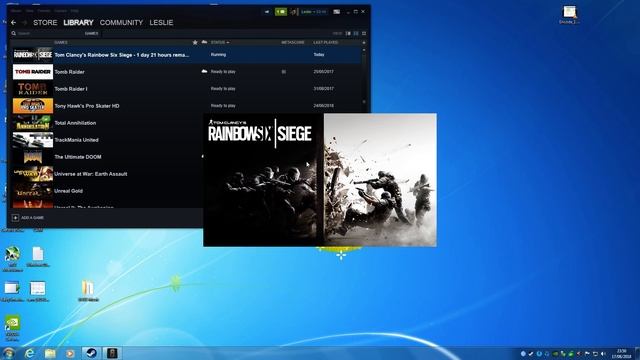This screenshot has height=360, width=640.
Task: Click the add column plus icon
Action: (364, 42)
